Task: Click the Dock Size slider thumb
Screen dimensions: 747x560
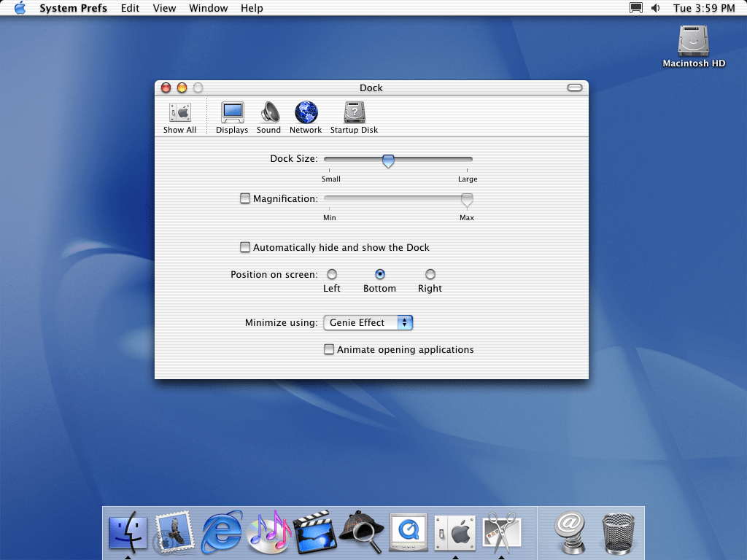Action: (388, 160)
